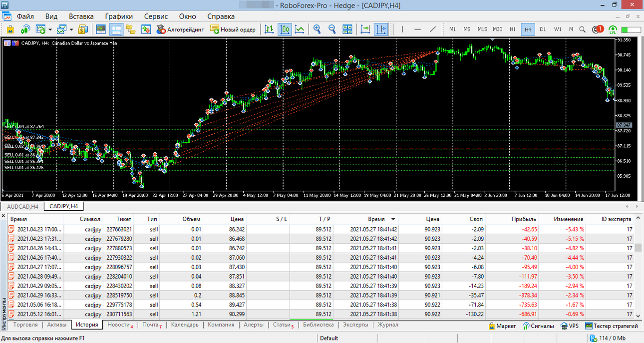Toggle Алготрейдинг auto trading

[180, 29]
